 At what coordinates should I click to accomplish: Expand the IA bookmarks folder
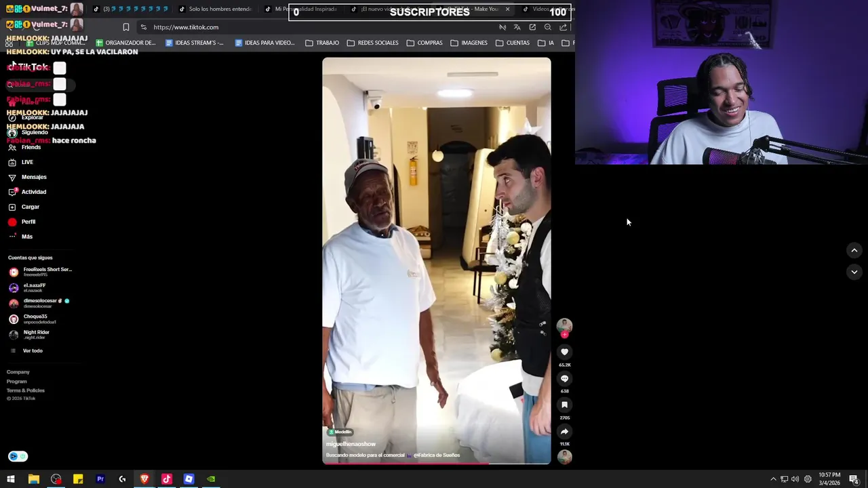tap(546, 43)
